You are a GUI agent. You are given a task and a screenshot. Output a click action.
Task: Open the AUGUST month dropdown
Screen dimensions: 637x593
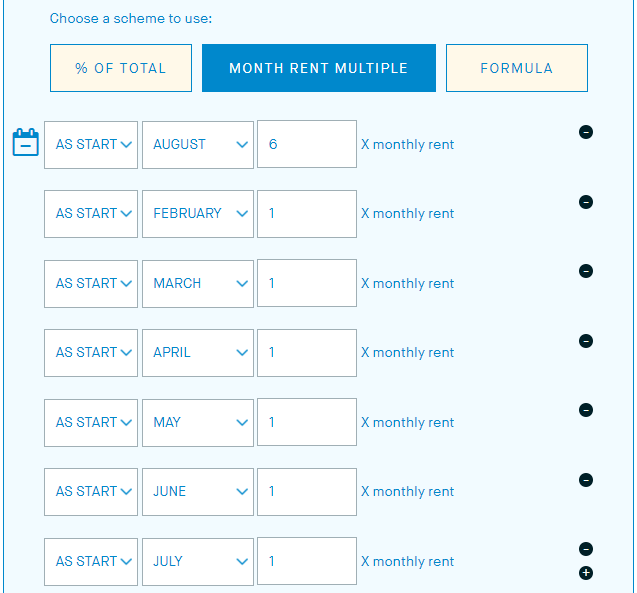[198, 144]
